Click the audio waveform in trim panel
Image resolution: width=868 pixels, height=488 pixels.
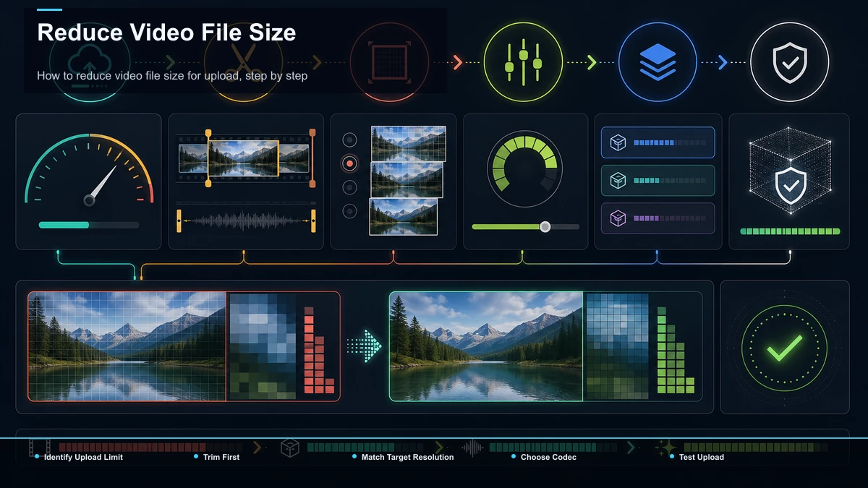(246, 221)
